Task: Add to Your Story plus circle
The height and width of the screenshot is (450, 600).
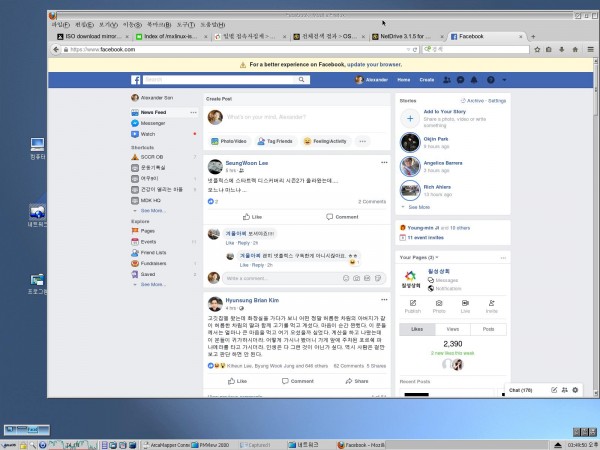Action: (410, 118)
